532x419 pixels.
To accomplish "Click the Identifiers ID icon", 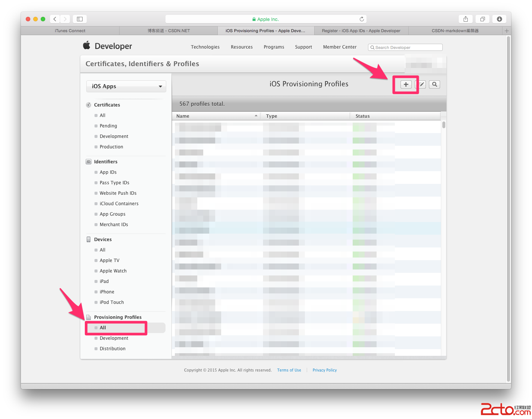I will [89, 162].
